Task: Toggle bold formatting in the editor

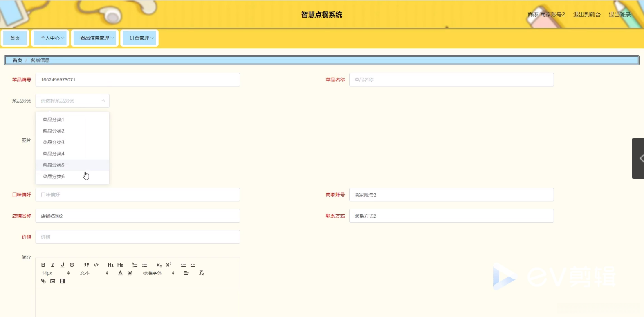Action: [43, 265]
